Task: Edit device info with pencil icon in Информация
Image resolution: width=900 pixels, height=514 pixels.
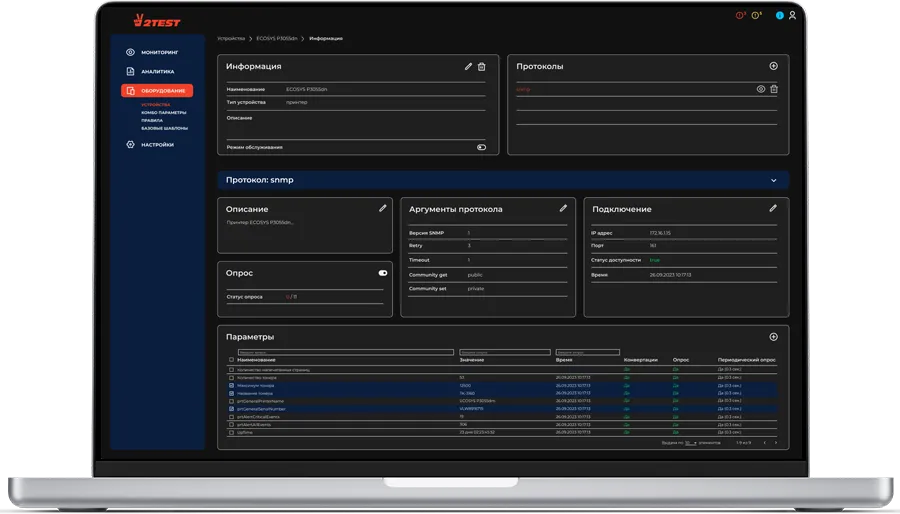Action: tap(468, 67)
